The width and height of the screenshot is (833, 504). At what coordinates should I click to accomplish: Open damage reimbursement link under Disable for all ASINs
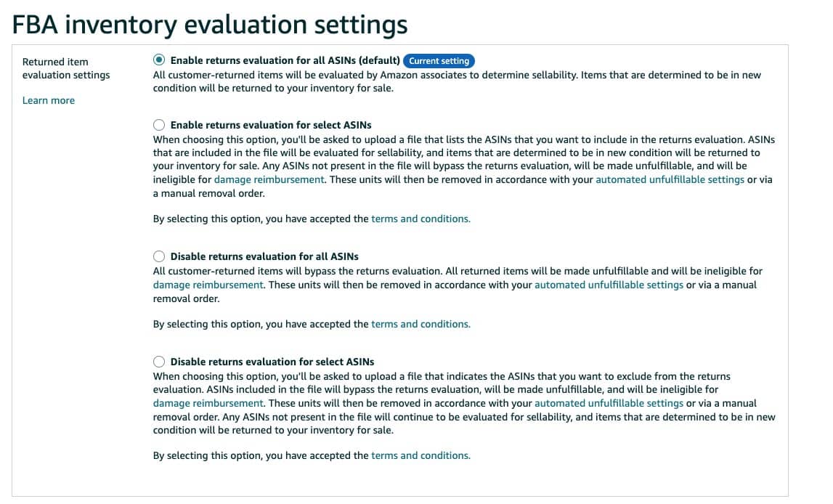(x=208, y=285)
